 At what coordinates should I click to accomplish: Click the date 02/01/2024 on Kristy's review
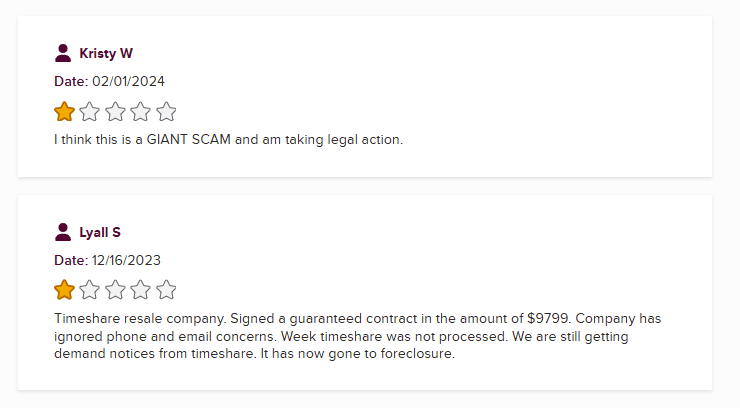pos(127,81)
